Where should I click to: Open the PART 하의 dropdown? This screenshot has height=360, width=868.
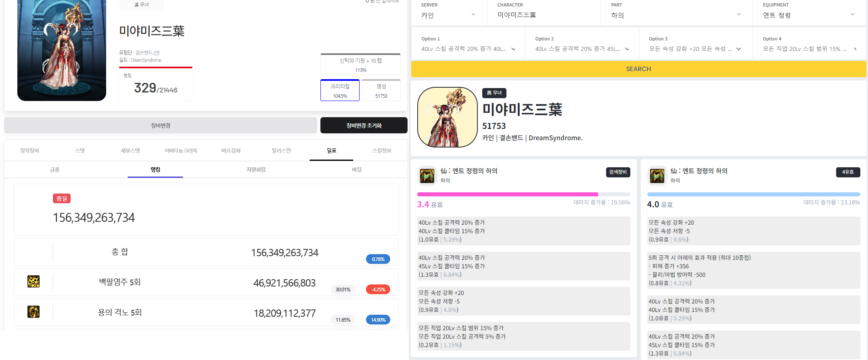[x=676, y=15]
